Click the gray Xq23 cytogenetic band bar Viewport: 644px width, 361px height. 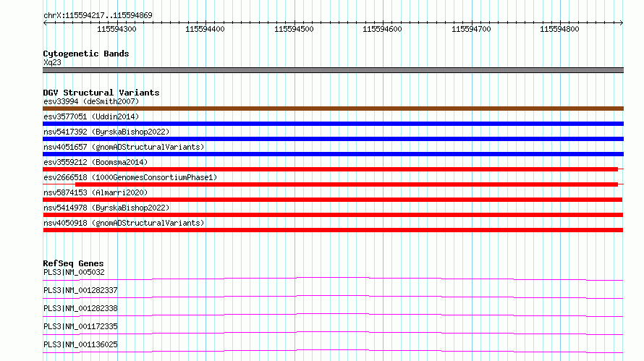[x=333, y=70]
